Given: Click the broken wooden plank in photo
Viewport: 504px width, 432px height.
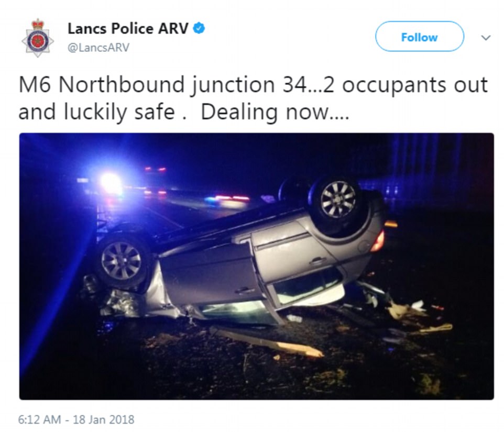Looking at the screenshot, I should click(267, 342).
